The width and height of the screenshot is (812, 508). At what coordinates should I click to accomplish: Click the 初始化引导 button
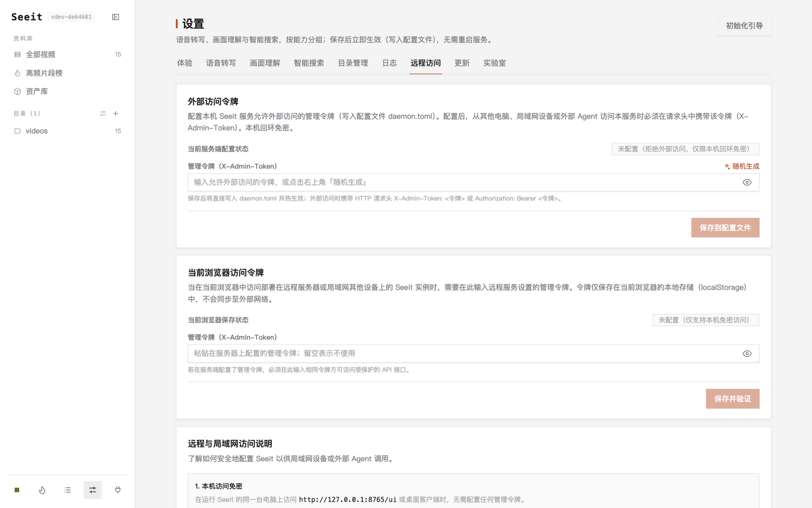coord(744,26)
